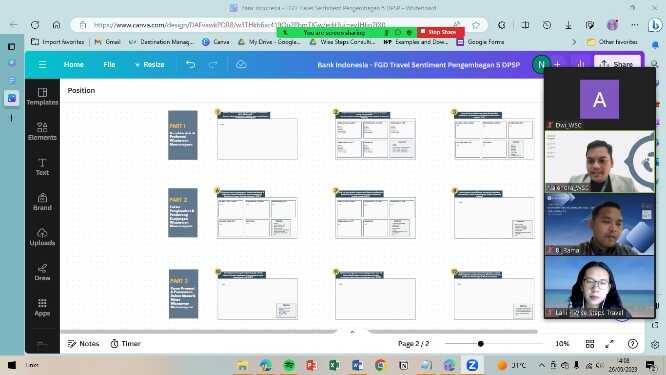Open the Elements panel
The height and width of the screenshot is (375, 666).
[42, 131]
